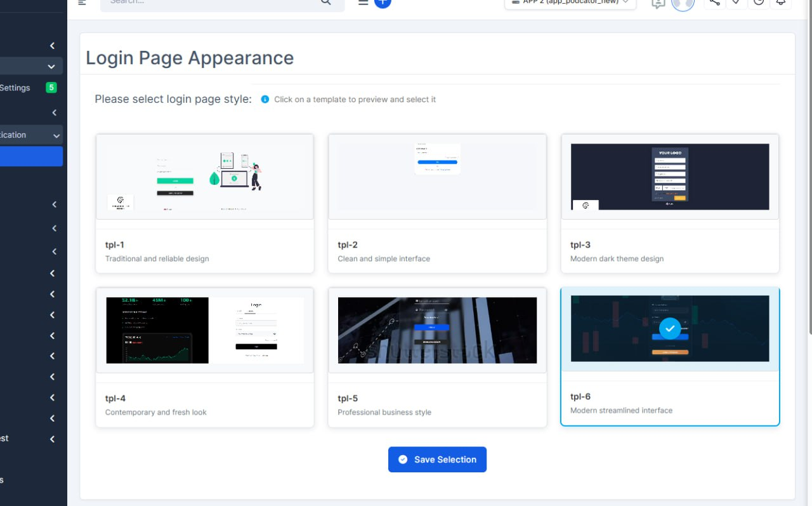Click the list icon left of plus button
The image size is (812, 506).
click(x=363, y=3)
